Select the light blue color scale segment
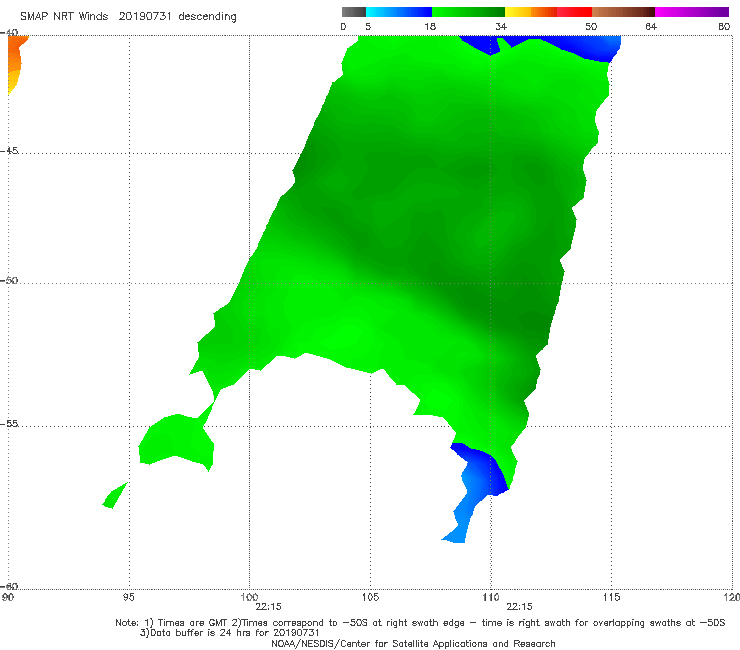Screen dimensions: 740x650 pos(399,12)
